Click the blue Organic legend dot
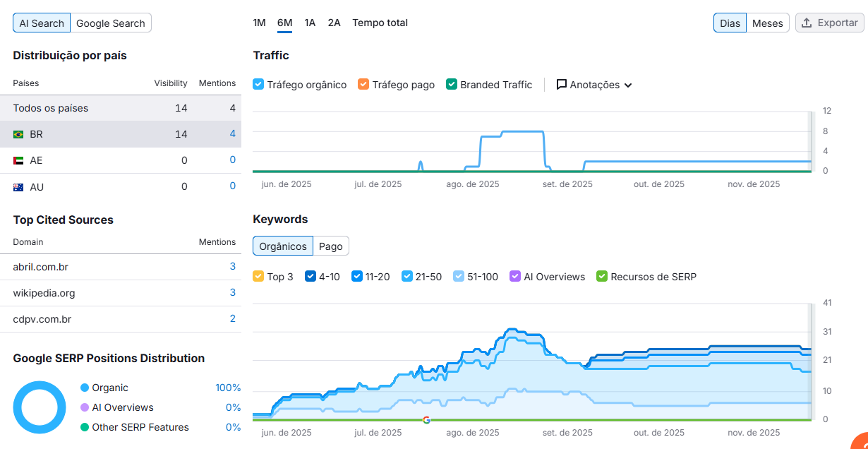The width and height of the screenshot is (868, 449). click(85, 388)
